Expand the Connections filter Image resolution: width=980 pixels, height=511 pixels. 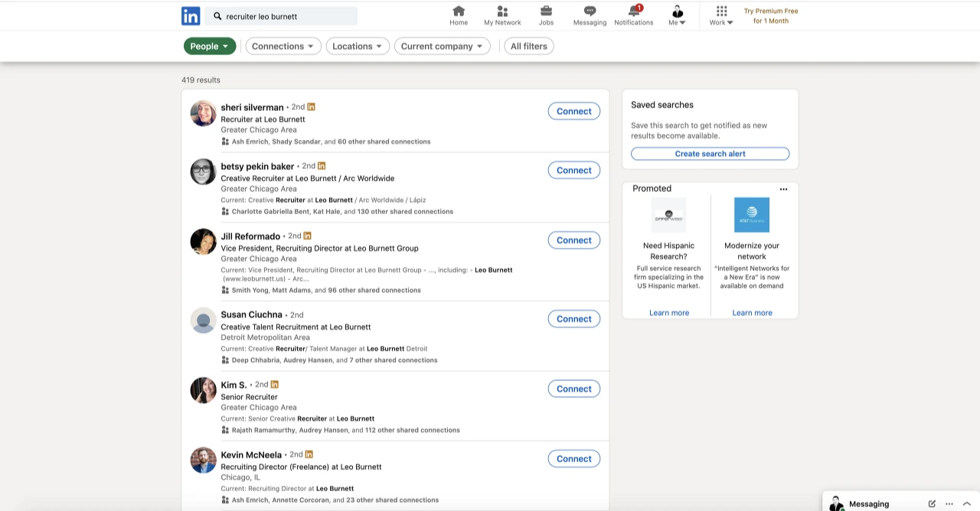[x=283, y=46]
